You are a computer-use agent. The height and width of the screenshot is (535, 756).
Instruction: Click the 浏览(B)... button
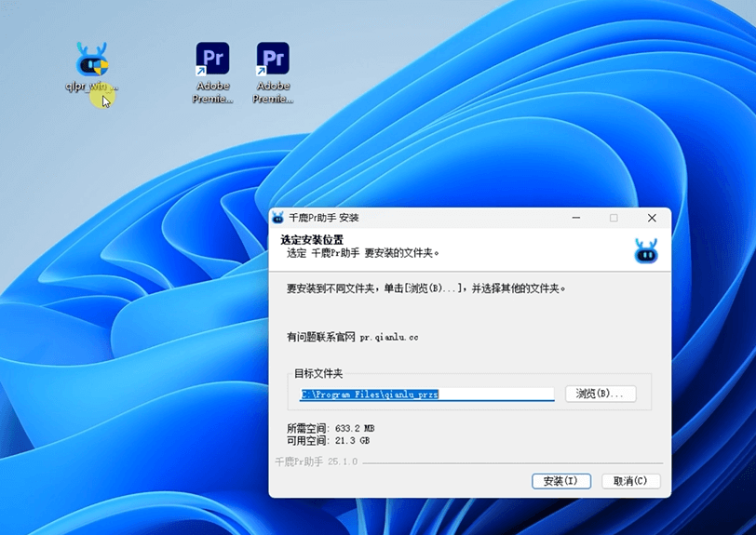pyautogui.click(x=601, y=394)
